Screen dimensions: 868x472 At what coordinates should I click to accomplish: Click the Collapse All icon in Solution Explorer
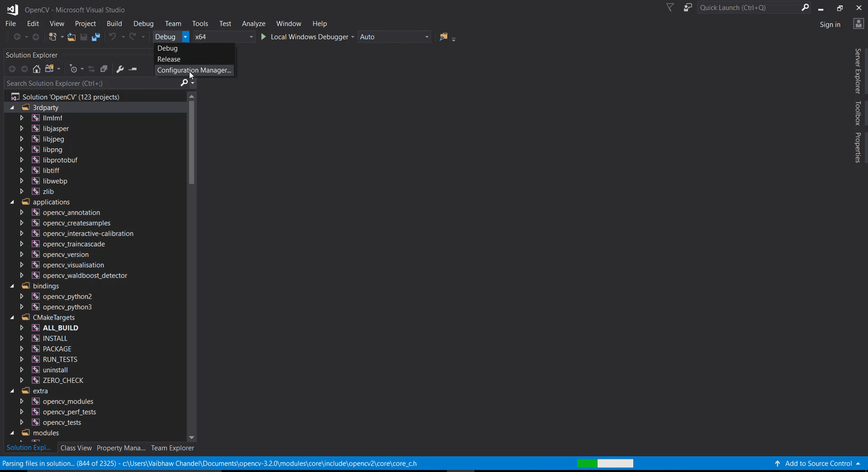pyautogui.click(x=104, y=69)
